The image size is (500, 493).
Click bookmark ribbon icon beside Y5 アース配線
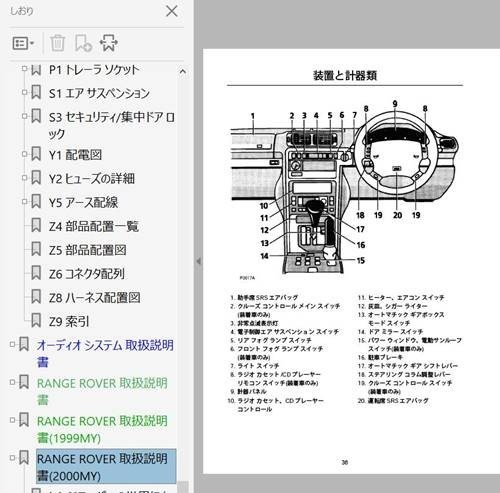click(36, 201)
